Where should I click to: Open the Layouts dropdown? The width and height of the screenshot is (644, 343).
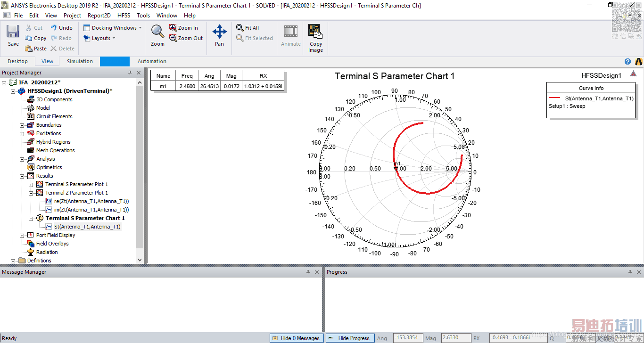click(x=99, y=38)
